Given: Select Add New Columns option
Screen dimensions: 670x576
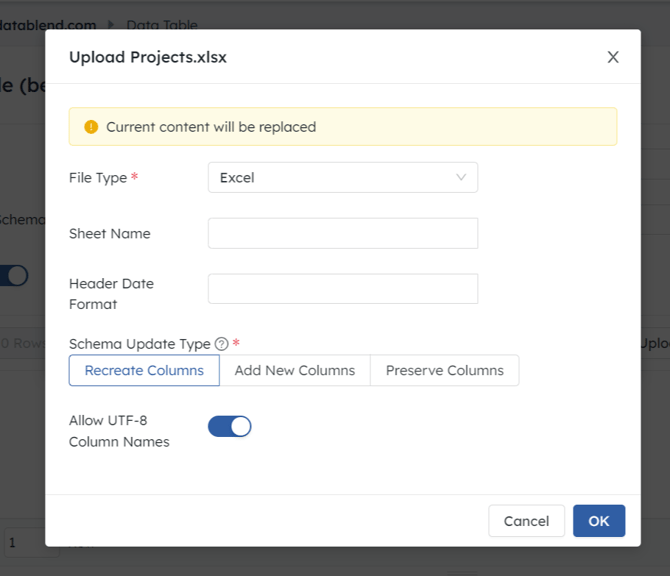Looking at the screenshot, I should click(x=295, y=370).
